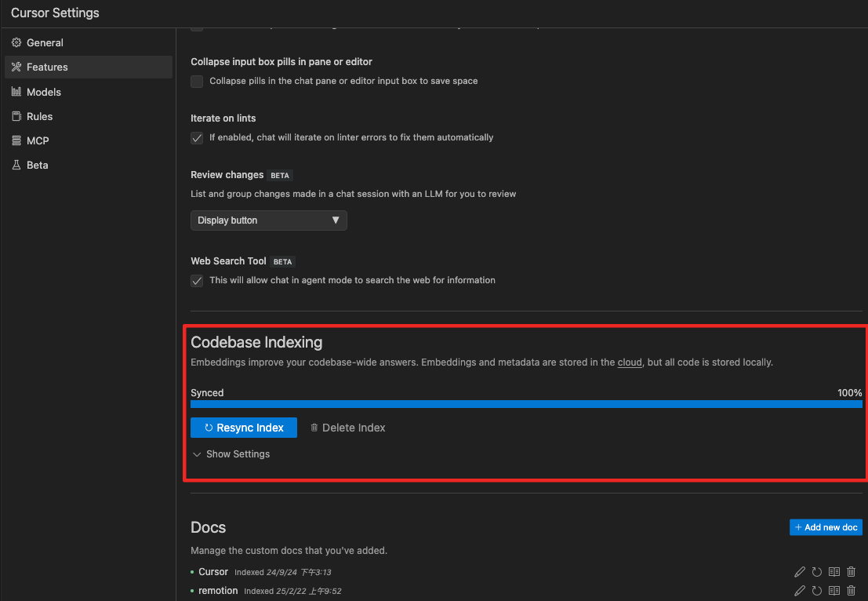
Task: Click the Synced indexing progress bar
Action: click(x=526, y=404)
